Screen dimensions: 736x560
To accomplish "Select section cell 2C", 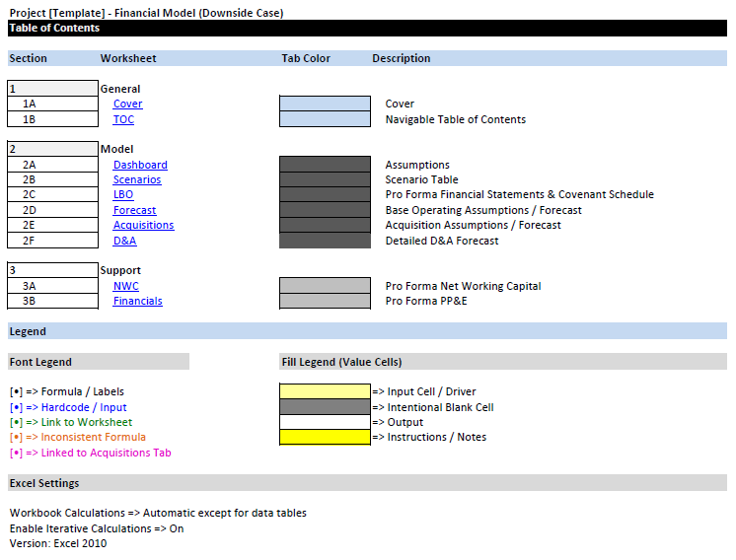I will [52, 194].
